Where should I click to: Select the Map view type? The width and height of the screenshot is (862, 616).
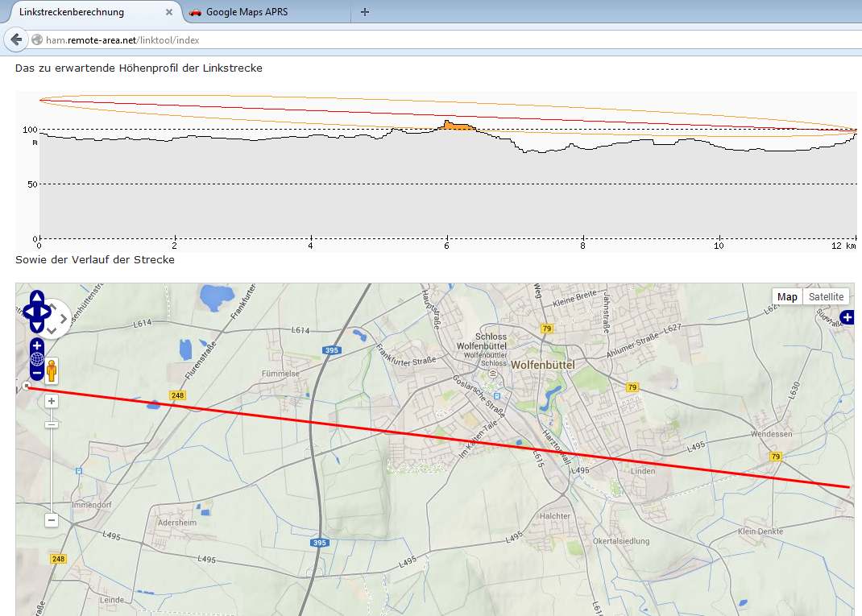pos(787,297)
